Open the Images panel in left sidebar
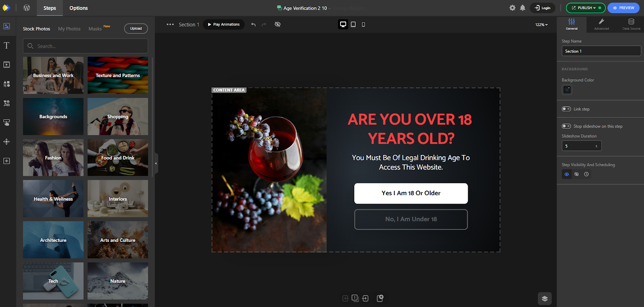Screen dimensions: 644x307 pos(6,26)
